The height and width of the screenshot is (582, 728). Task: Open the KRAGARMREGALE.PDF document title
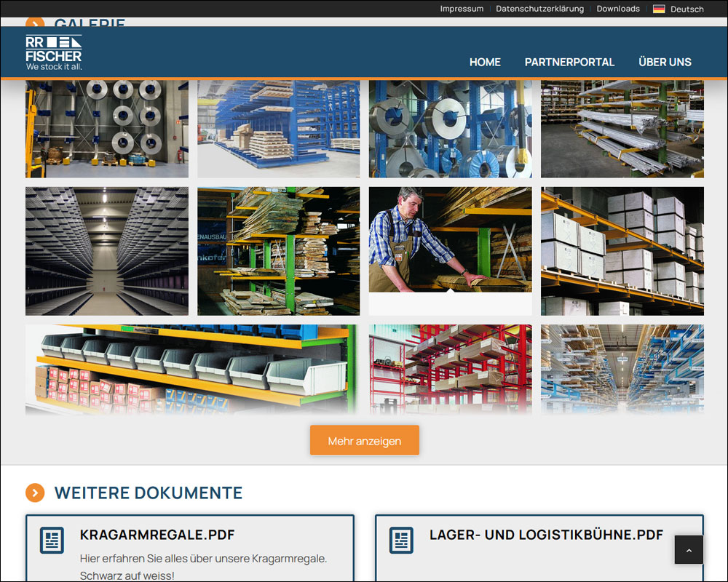coord(157,535)
